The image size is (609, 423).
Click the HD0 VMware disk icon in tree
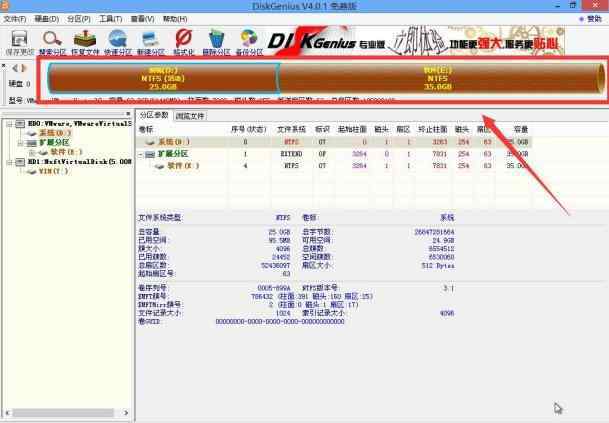[20, 124]
